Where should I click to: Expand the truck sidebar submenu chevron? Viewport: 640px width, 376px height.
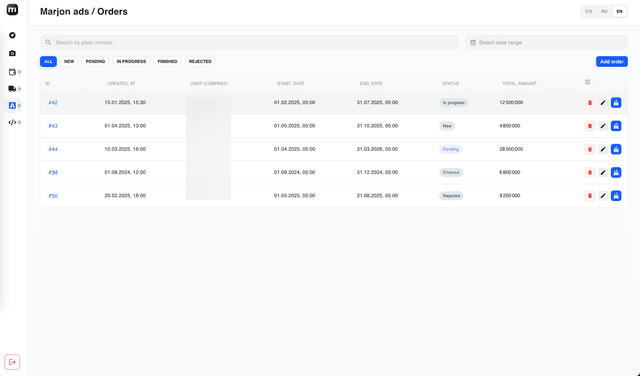tap(19, 89)
